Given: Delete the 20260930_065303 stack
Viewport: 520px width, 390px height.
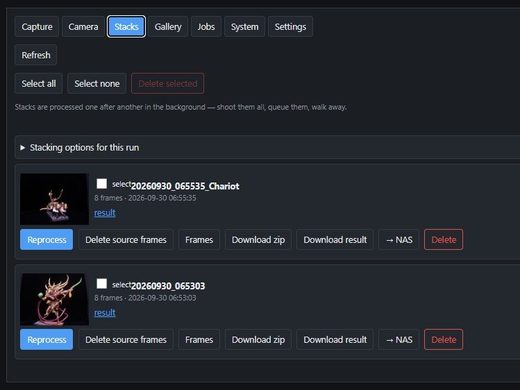Looking at the screenshot, I should [444, 340].
